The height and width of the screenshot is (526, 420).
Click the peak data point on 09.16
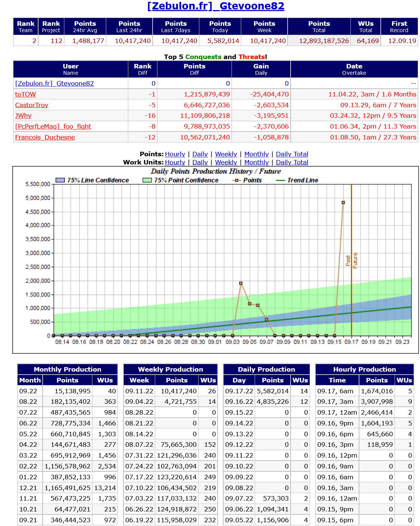[x=343, y=203]
